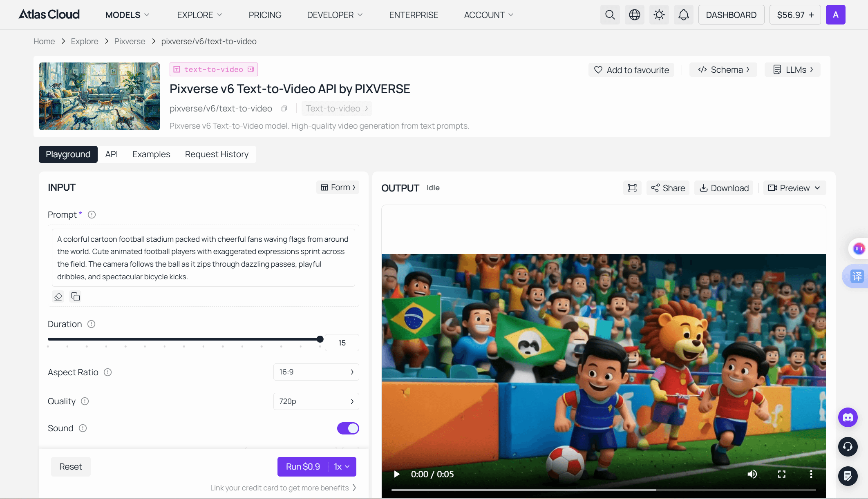Viewport: 868px width, 499px height.
Task: Expand output panel frame icon
Action: click(x=632, y=188)
